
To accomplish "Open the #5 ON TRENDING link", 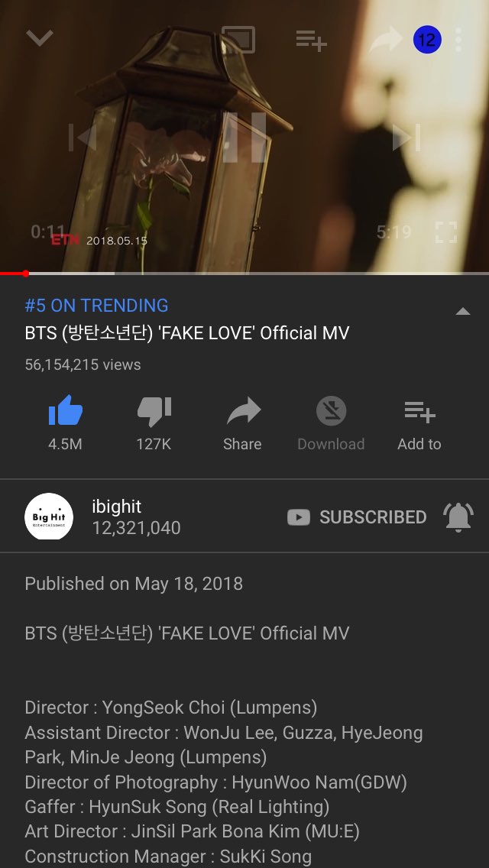I will (x=96, y=305).
